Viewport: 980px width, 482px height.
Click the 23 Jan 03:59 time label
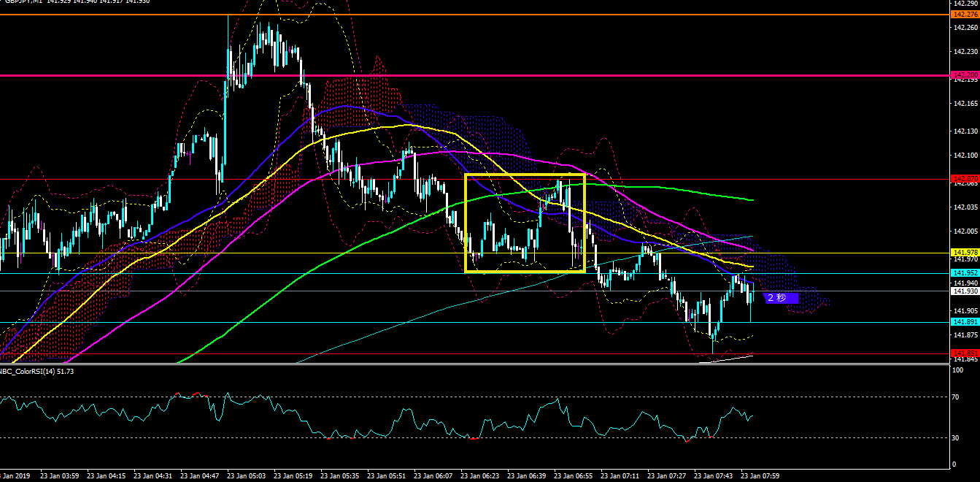coord(60,475)
